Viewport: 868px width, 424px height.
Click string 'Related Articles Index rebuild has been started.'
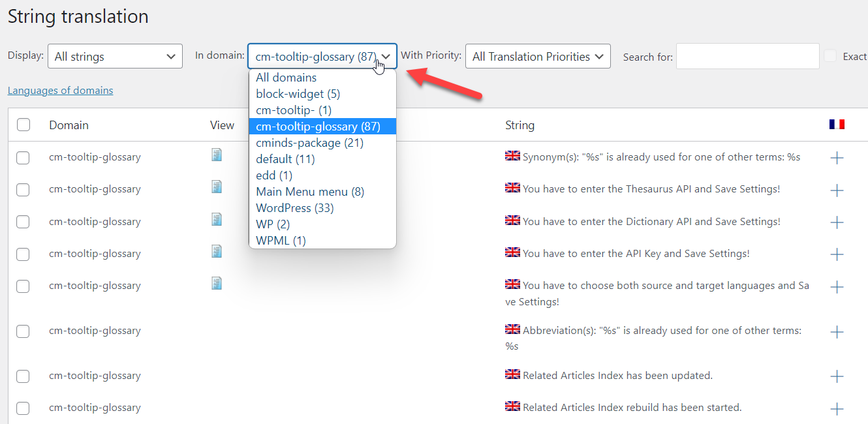pos(632,408)
